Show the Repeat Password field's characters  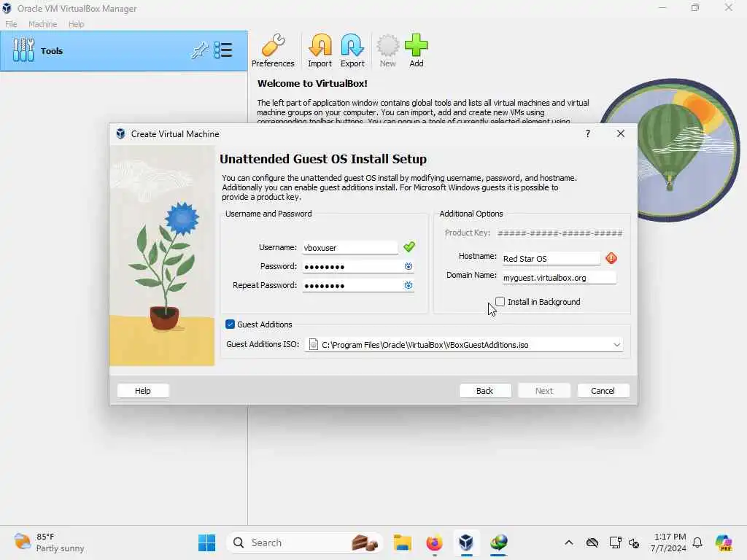409,286
